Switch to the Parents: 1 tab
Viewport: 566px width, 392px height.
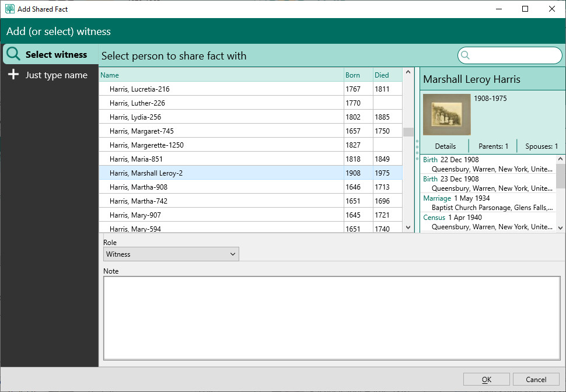493,146
